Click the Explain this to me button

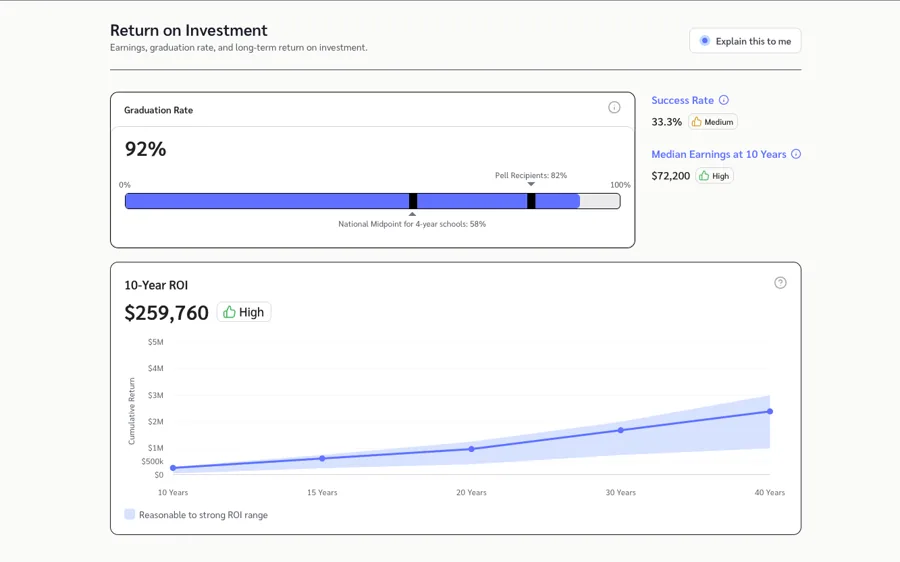745,41
